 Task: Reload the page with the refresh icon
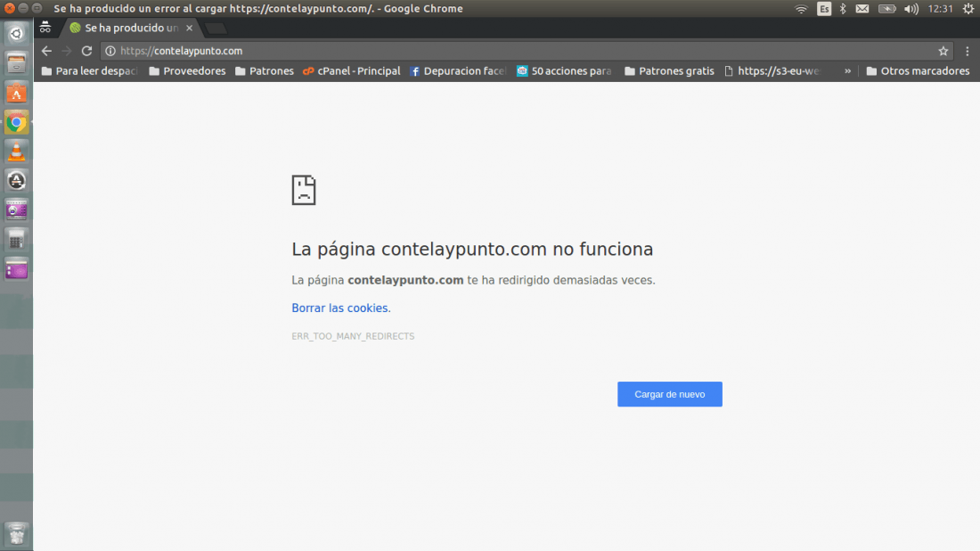click(87, 52)
